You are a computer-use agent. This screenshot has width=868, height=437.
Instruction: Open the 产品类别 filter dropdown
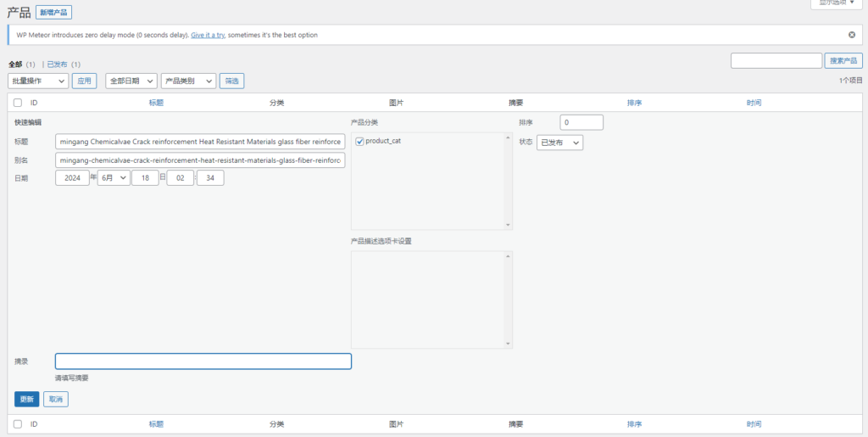click(x=188, y=81)
